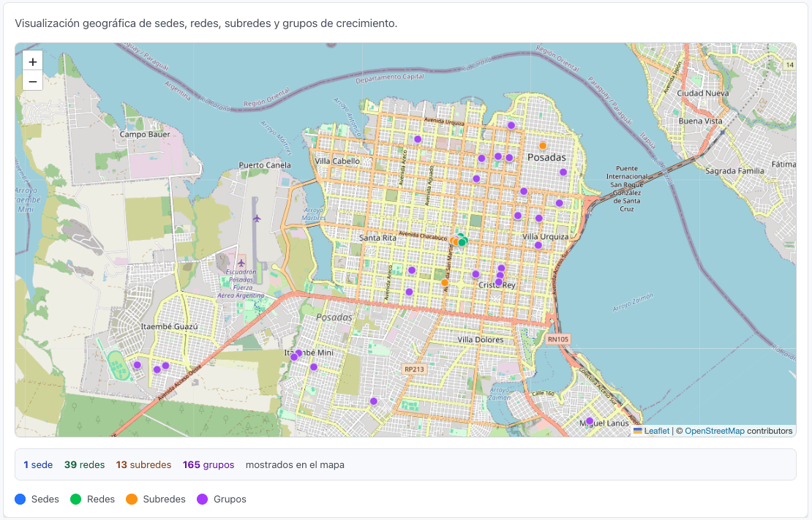Viewport: 812px width, 520px height.
Task: Click the purple grupo marker near Campo Bauer
Action: click(137, 363)
